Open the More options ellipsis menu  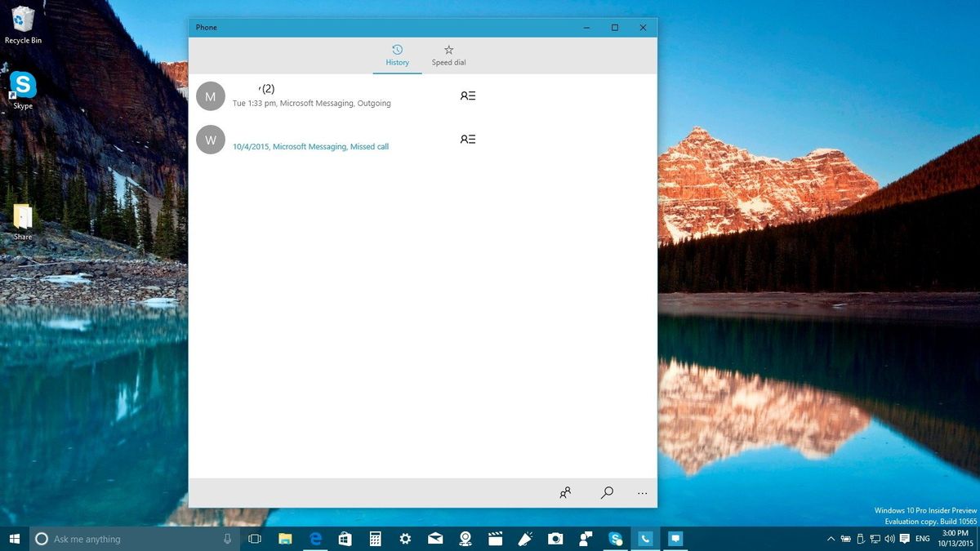642,493
